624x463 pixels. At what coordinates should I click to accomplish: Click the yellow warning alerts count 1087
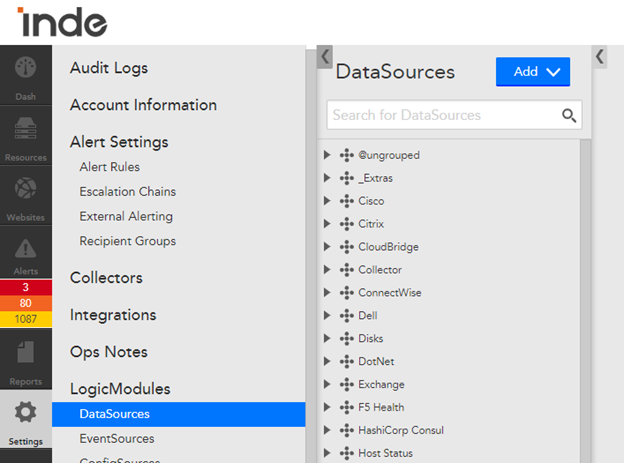point(26,319)
